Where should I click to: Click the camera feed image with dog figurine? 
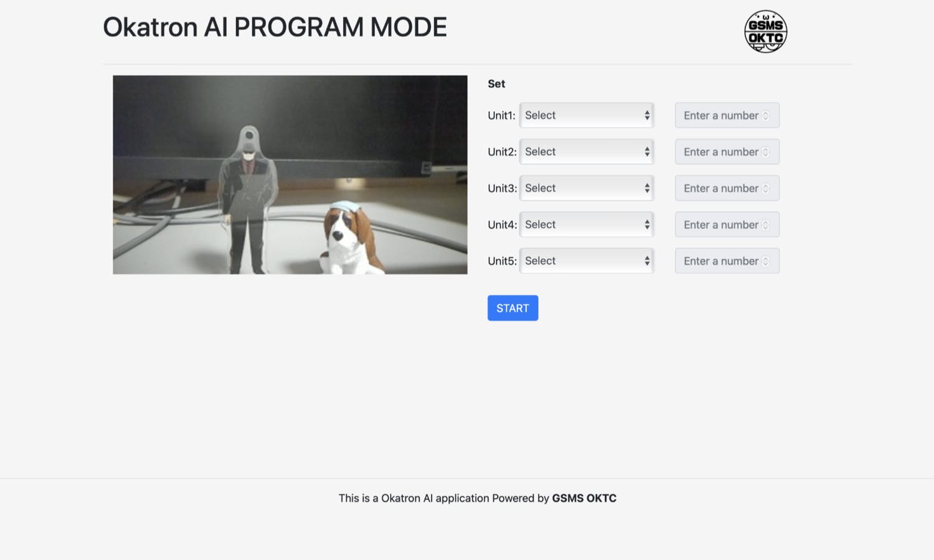[x=290, y=175]
